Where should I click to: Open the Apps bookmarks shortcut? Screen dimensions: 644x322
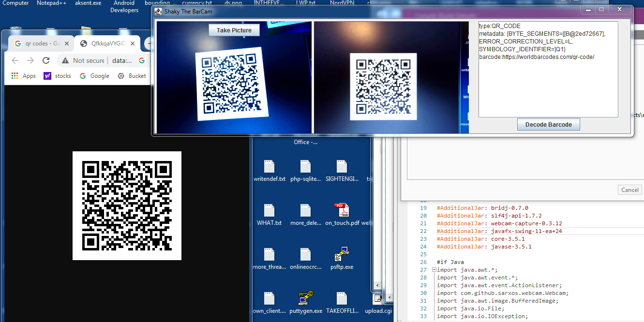pyautogui.click(x=23, y=76)
